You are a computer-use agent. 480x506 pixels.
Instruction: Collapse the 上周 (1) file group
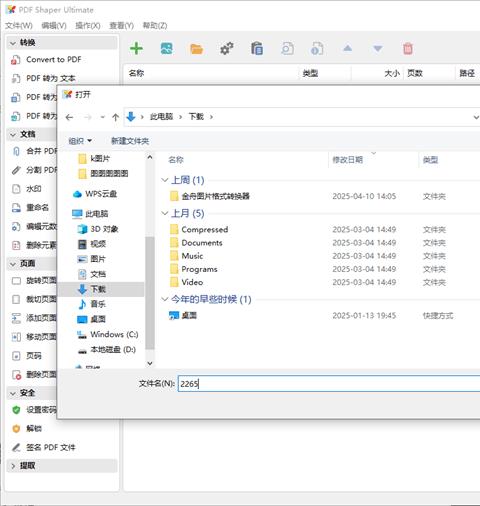[x=164, y=180]
